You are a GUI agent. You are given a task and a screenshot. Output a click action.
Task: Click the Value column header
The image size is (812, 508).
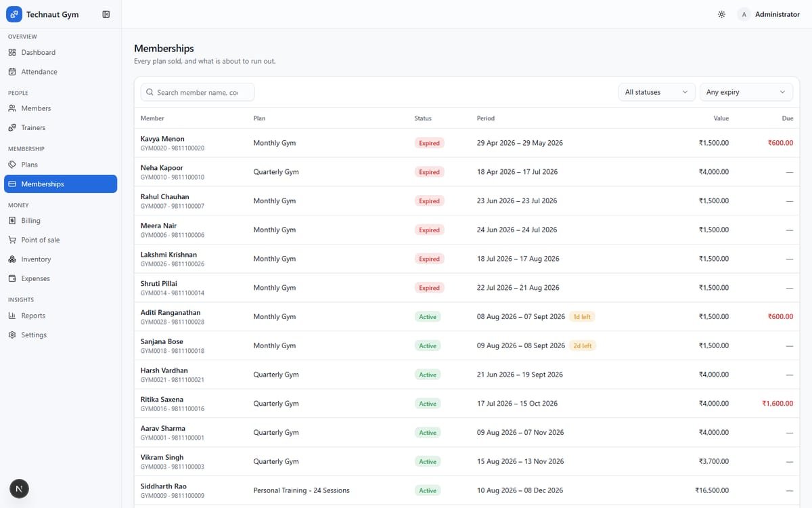click(721, 118)
